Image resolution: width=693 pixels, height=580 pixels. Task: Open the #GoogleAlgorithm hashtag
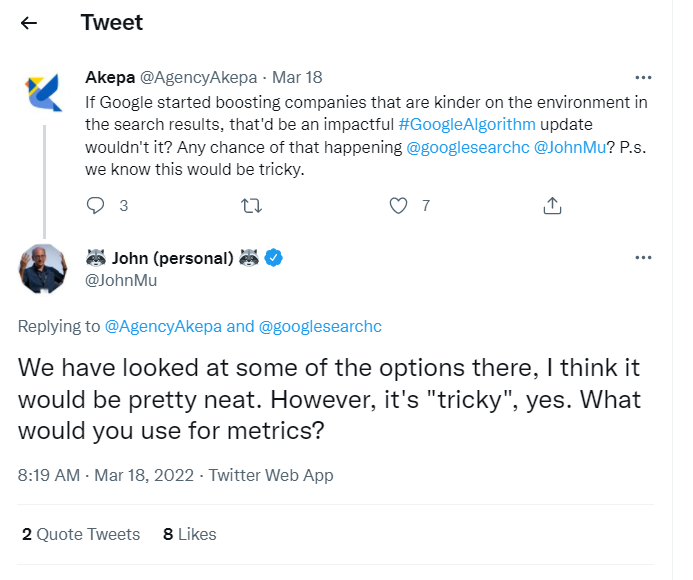point(467,125)
